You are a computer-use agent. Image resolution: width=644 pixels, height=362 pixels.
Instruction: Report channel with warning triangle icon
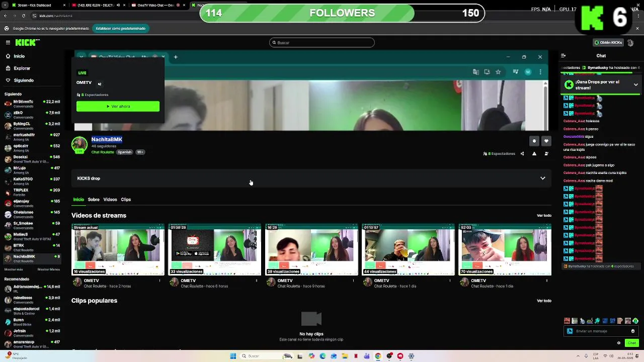pyautogui.click(x=534, y=154)
